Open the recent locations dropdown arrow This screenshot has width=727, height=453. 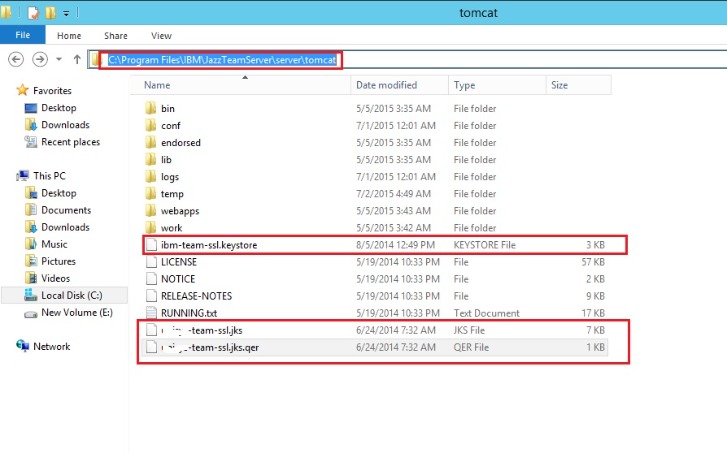pos(60,60)
